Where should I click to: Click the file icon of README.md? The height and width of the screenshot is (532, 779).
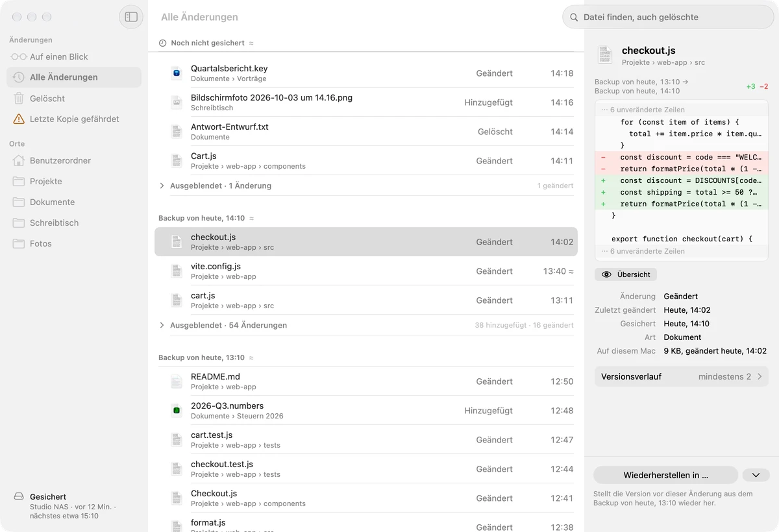click(x=176, y=381)
